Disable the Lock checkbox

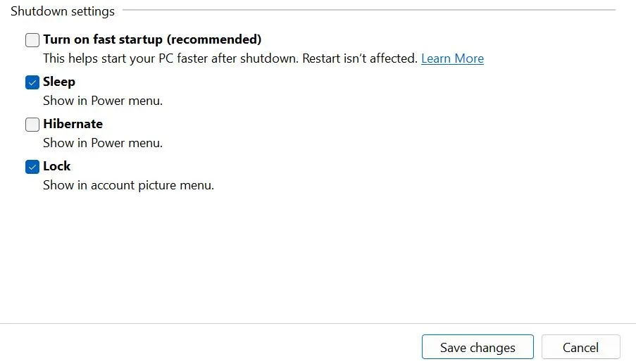(x=32, y=167)
